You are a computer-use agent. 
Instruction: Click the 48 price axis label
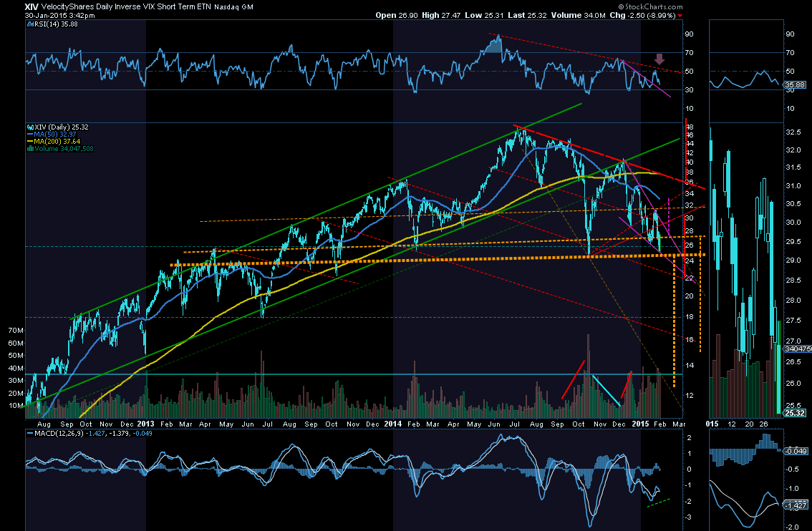point(690,126)
